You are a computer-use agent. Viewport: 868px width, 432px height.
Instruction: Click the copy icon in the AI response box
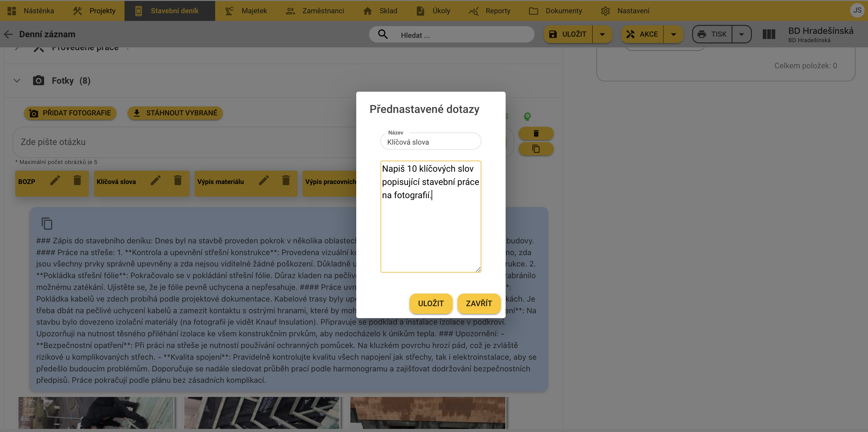[x=46, y=224]
